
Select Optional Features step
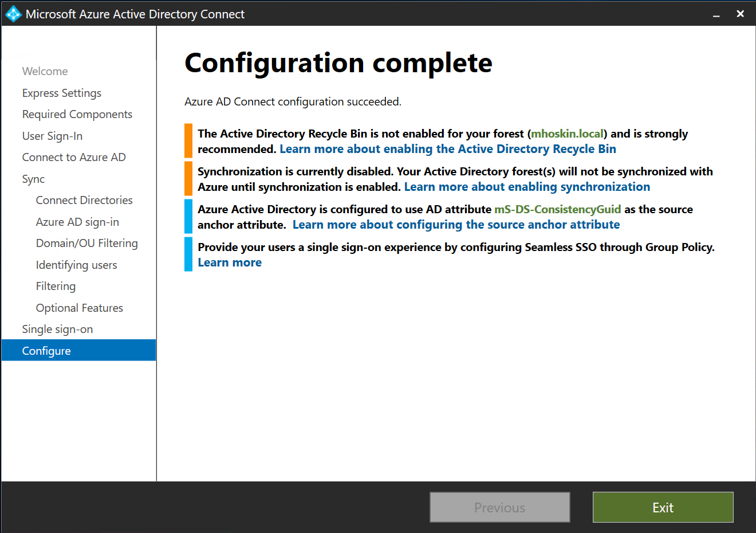[79, 308]
